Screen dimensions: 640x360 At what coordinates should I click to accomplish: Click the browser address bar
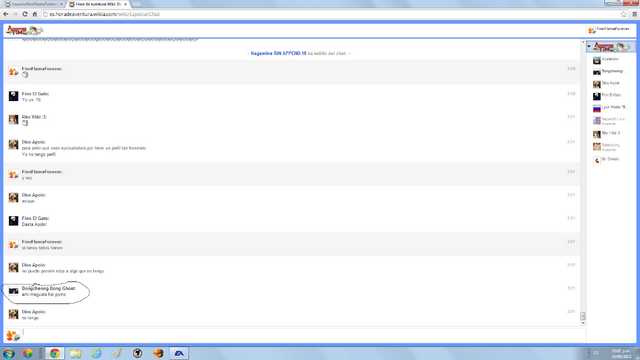pos(331,14)
